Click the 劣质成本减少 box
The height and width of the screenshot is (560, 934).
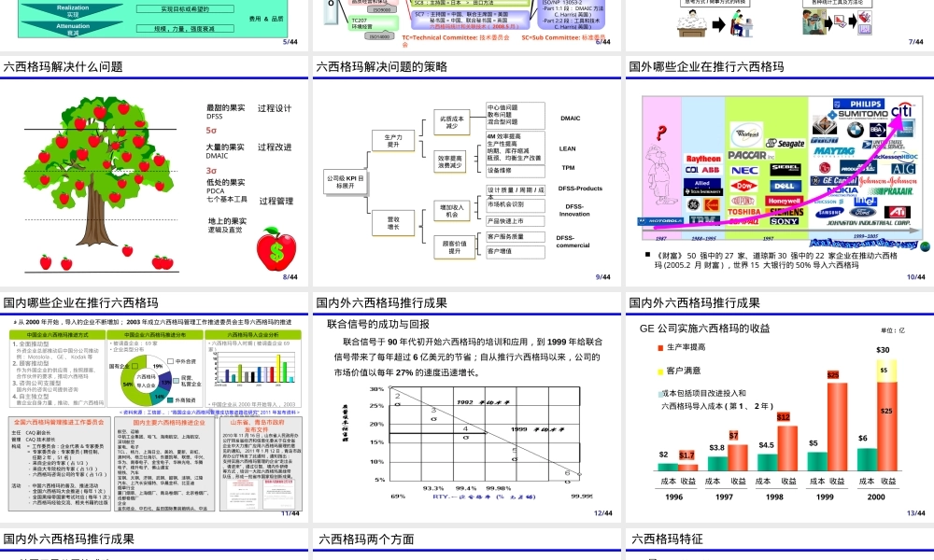point(451,122)
